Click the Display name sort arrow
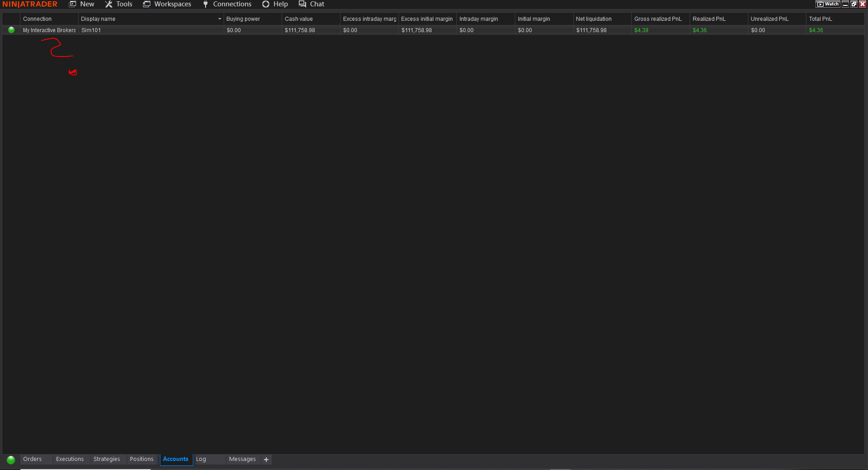 pyautogui.click(x=220, y=19)
